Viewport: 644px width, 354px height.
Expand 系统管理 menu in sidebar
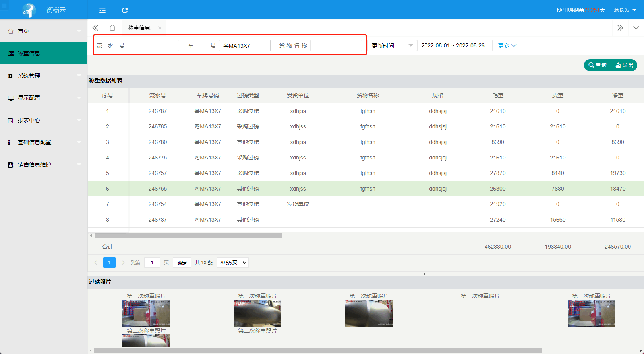pos(44,76)
